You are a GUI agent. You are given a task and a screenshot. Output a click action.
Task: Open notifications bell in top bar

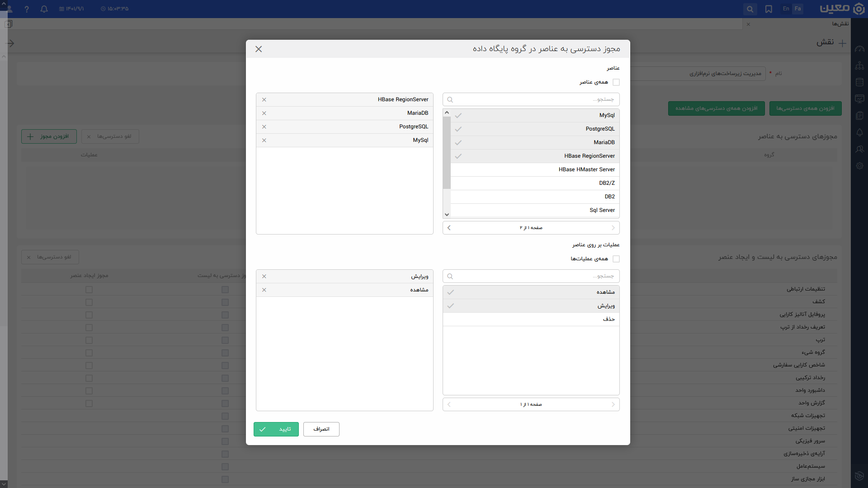(x=44, y=9)
